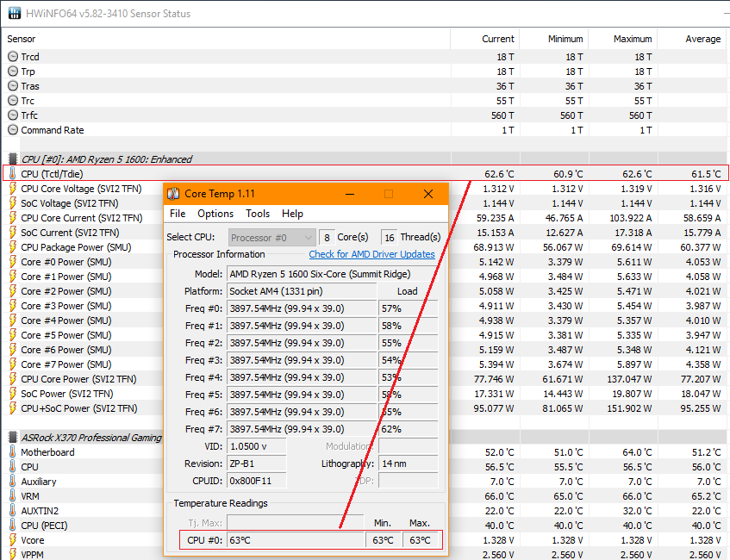Click the lightning icon beside SoC Current
The width and height of the screenshot is (730, 560).
coord(13,233)
